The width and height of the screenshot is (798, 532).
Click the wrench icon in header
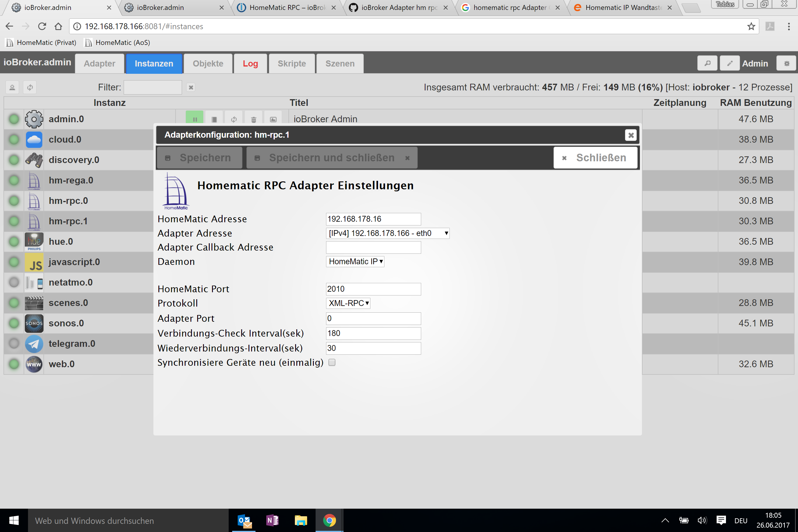click(x=707, y=64)
